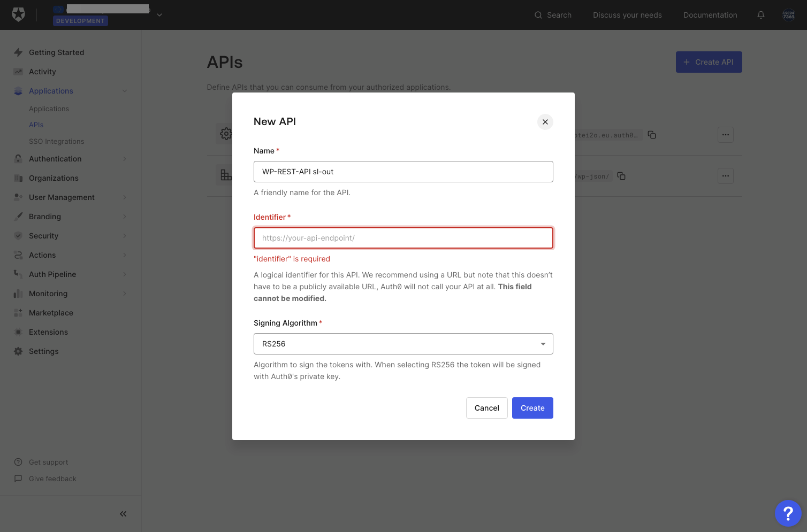The width and height of the screenshot is (807, 532).
Task: Click the Settings gear icon in sidebar
Action: coord(18,351)
